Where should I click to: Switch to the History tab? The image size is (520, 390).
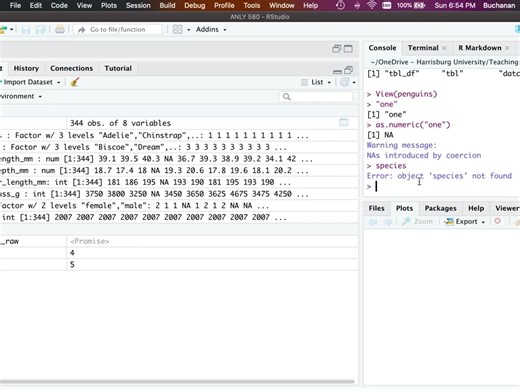coord(26,68)
